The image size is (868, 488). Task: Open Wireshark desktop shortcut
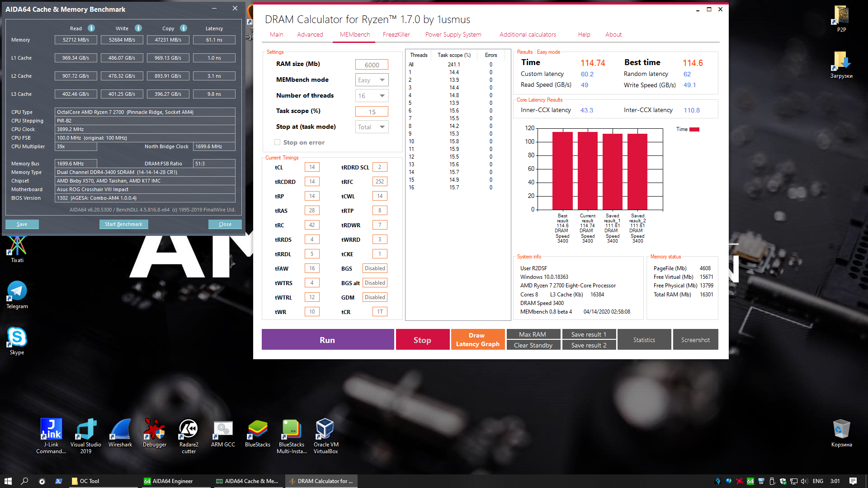120,433
